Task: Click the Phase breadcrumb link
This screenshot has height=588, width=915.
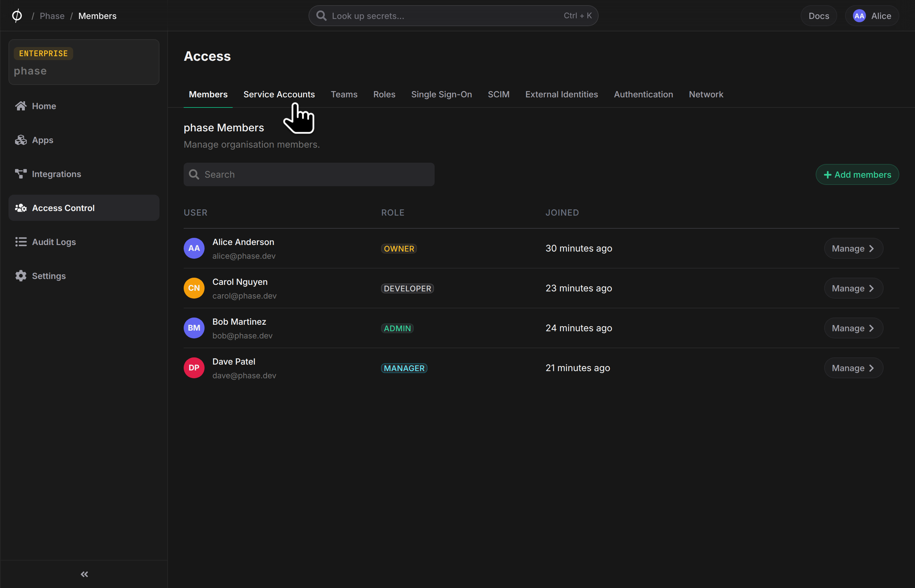Action: pos(52,16)
